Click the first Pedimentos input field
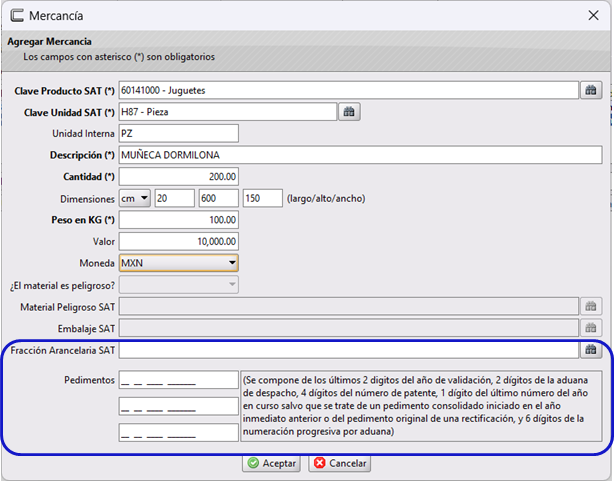The image size is (614, 481). point(179,380)
